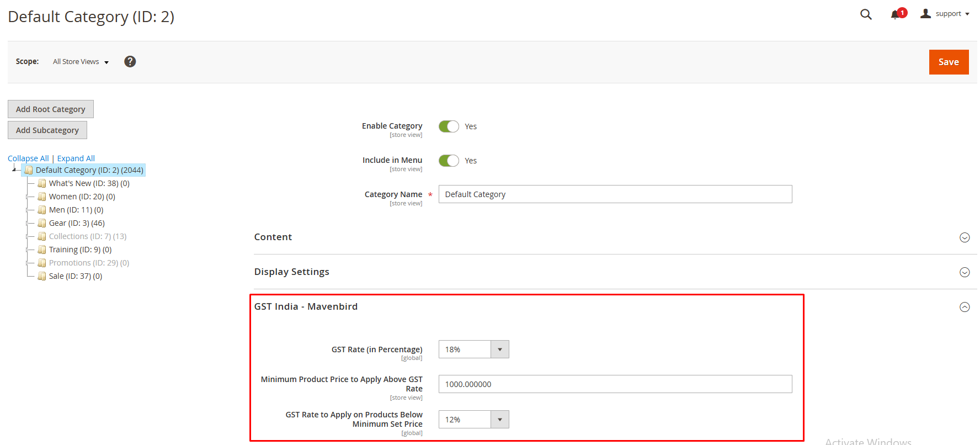980x445 pixels.
Task: Click the folder icon beside Men category
Action: click(42, 210)
